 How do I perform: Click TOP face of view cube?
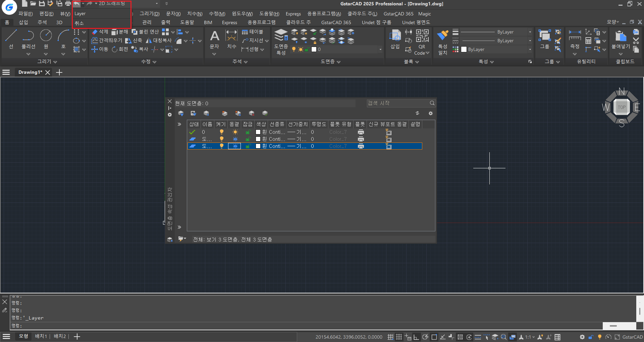click(622, 107)
